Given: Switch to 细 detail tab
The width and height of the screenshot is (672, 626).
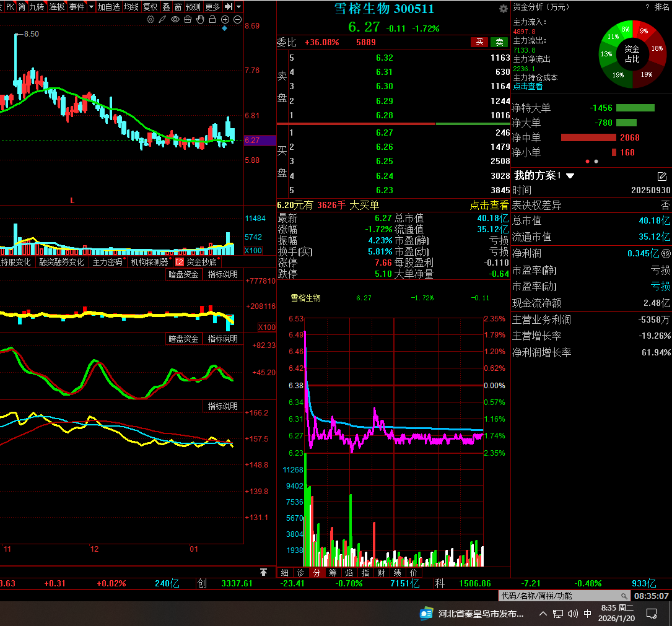Looking at the screenshot, I should point(284,573).
